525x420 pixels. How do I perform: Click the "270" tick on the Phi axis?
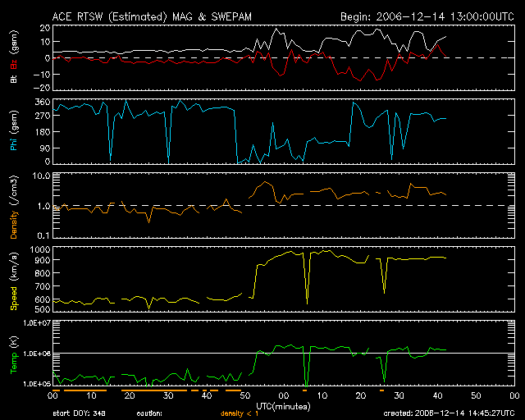click(x=43, y=116)
